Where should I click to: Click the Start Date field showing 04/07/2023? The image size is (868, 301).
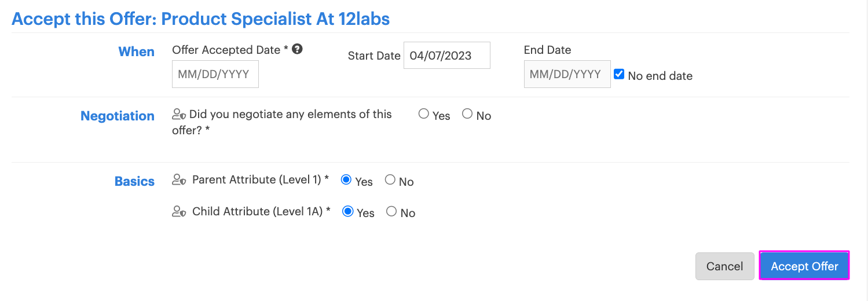447,56
